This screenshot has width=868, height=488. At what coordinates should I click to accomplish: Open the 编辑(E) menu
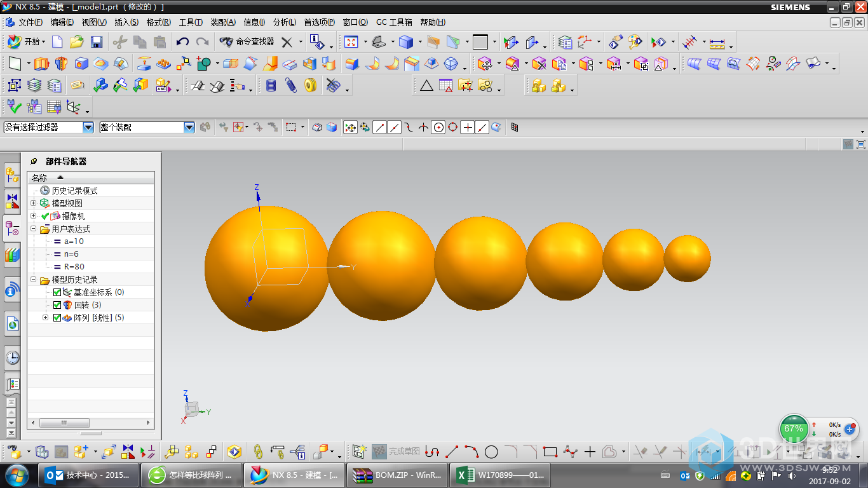point(62,22)
